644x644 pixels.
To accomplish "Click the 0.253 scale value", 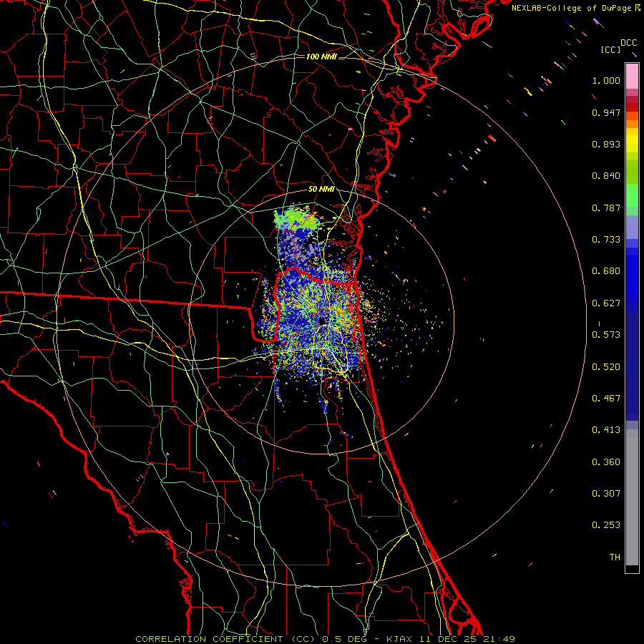I will point(606,525).
